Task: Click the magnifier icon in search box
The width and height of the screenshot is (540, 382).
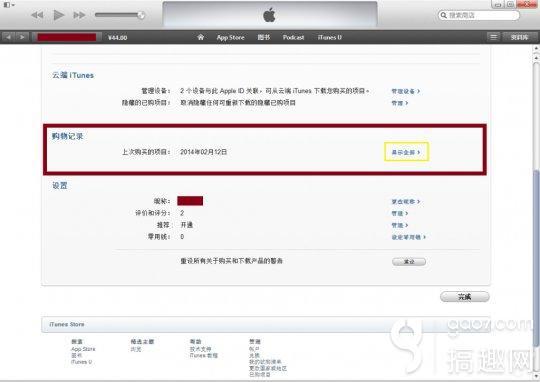Action: pos(444,15)
